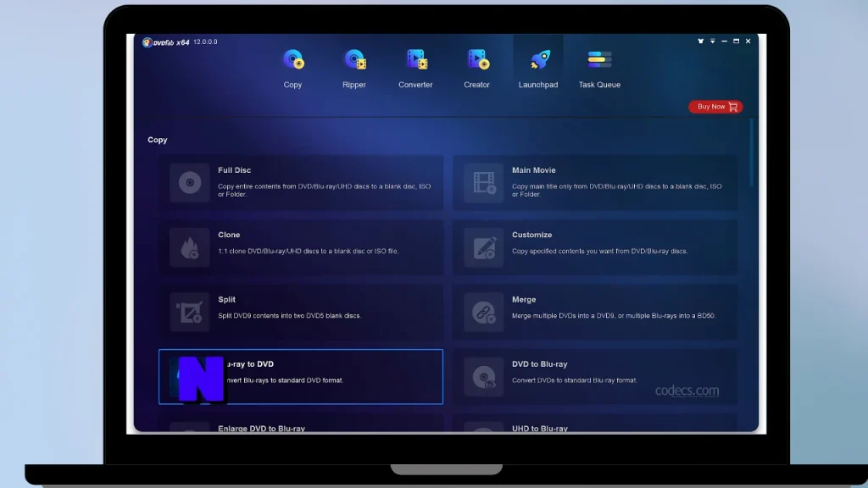The width and height of the screenshot is (868, 488).
Task: Click 'Copy specified contents' description
Action: [599, 251]
